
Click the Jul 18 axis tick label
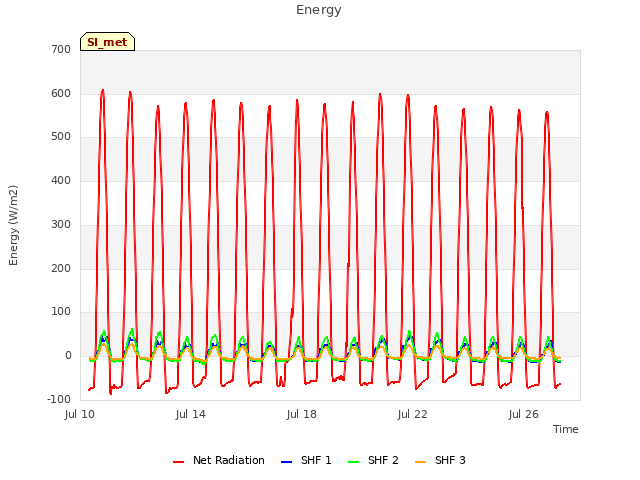click(302, 414)
